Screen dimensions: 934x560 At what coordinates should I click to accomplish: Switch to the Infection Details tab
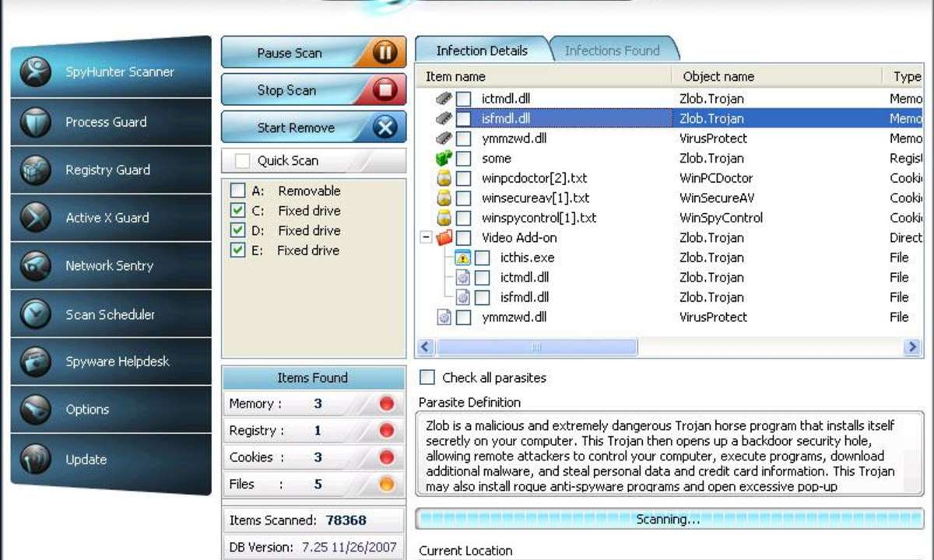[482, 51]
